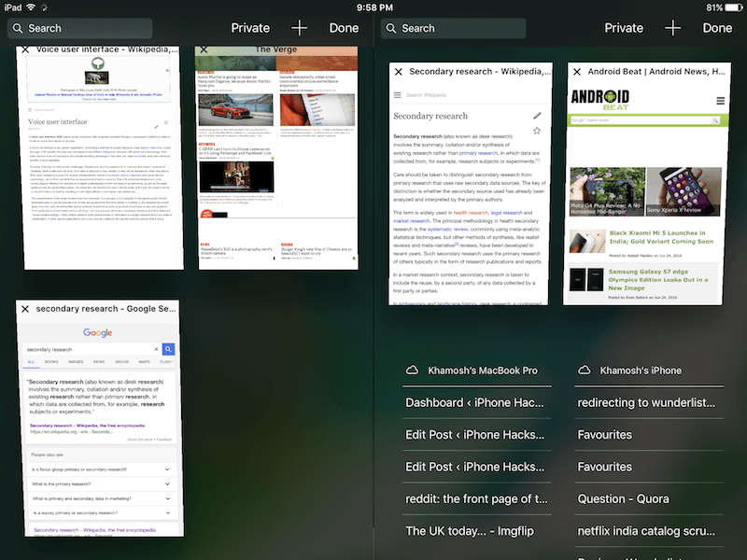Toggle Private browsing in right pane

tap(624, 28)
